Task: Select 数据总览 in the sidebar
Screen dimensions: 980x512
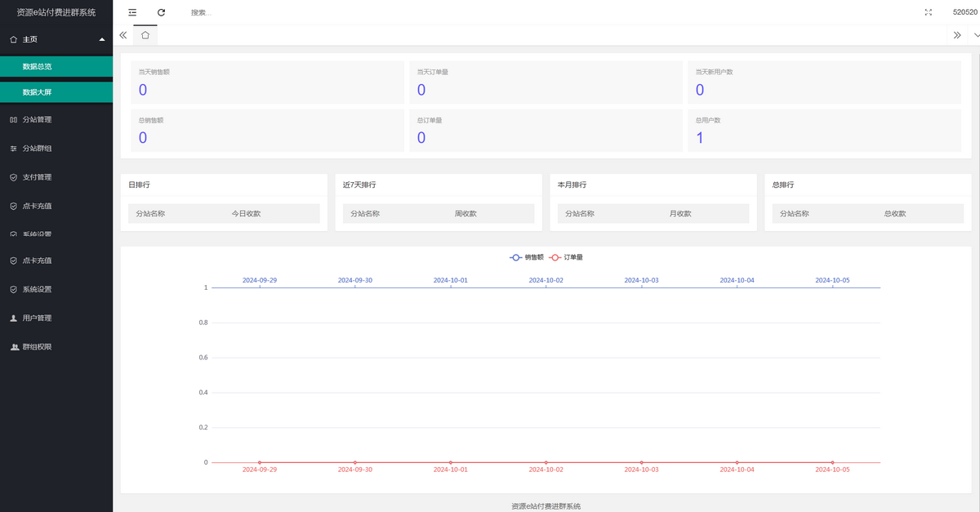Action: pyautogui.click(x=37, y=66)
